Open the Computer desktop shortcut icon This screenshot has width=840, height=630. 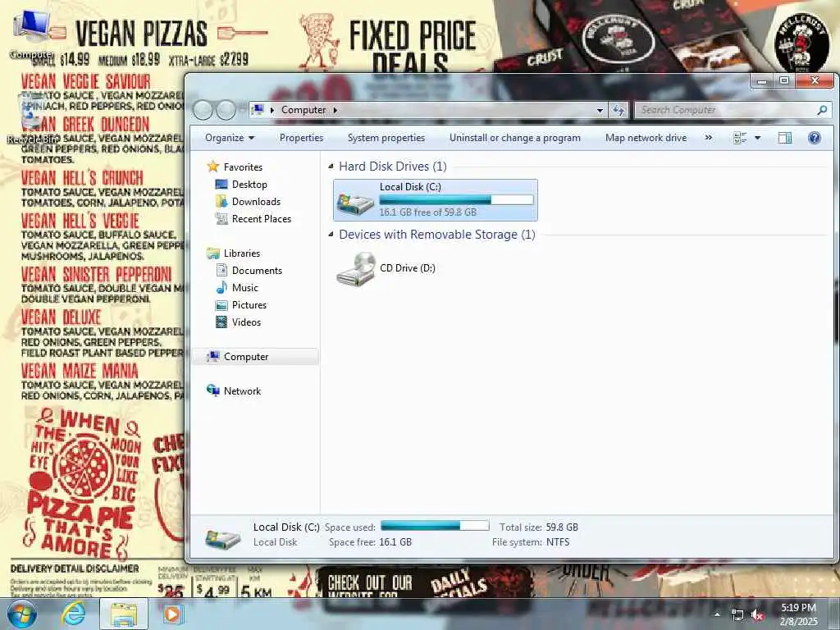click(x=31, y=33)
